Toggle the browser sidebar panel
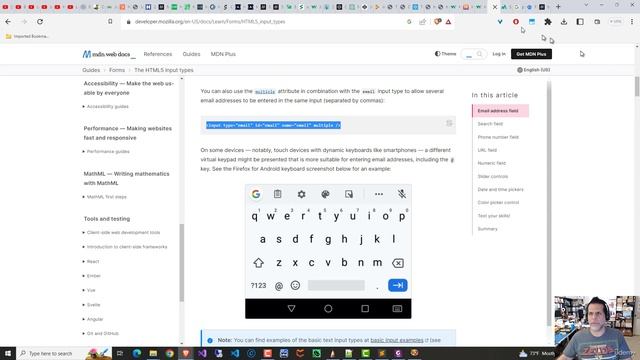The height and width of the screenshot is (360, 640). coord(580,22)
